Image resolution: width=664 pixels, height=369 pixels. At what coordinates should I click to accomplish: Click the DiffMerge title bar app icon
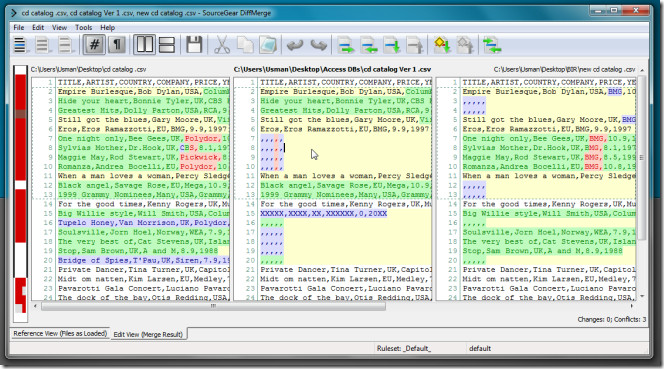coord(14,13)
